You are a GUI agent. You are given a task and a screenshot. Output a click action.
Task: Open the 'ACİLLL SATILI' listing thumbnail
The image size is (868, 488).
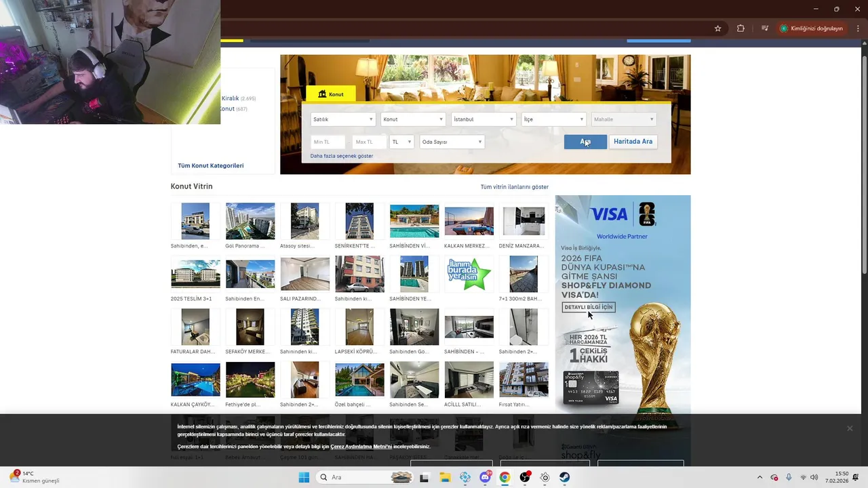(469, 380)
